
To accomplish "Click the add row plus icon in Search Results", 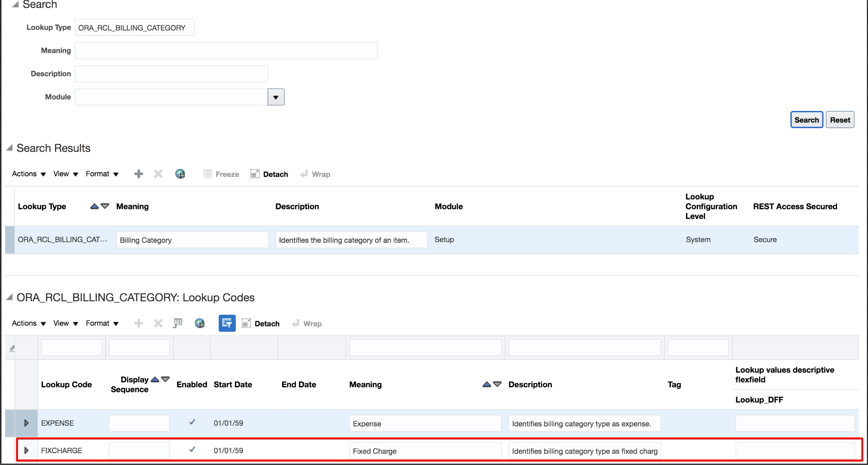I will click(139, 174).
